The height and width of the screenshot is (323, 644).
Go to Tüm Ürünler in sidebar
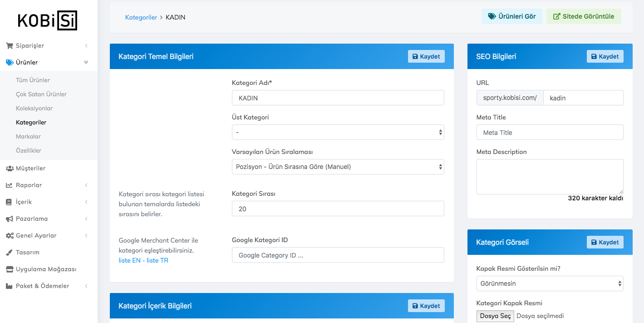click(33, 80)
